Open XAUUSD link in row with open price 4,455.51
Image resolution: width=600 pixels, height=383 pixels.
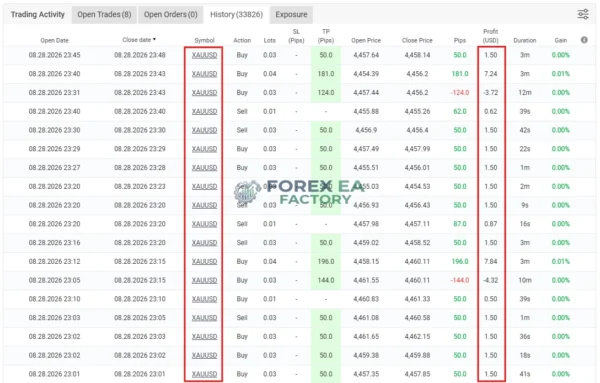coord(204,168)
